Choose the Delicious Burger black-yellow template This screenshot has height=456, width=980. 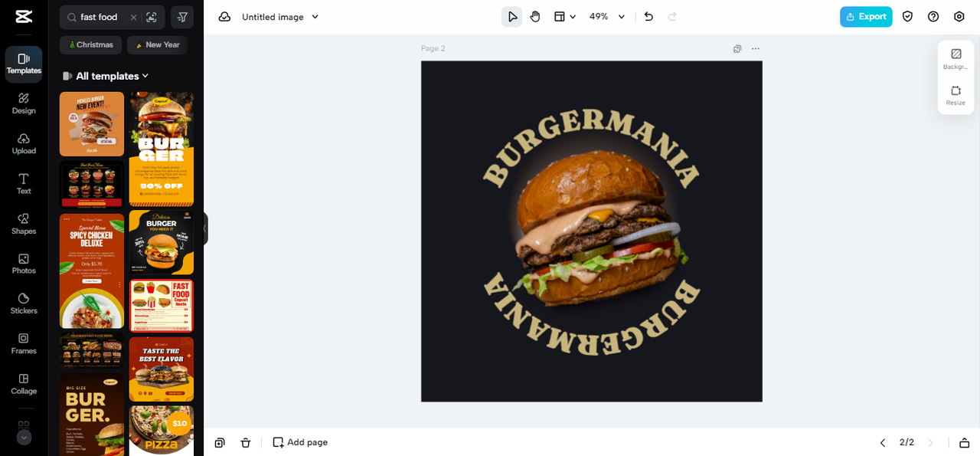(162, 242)
